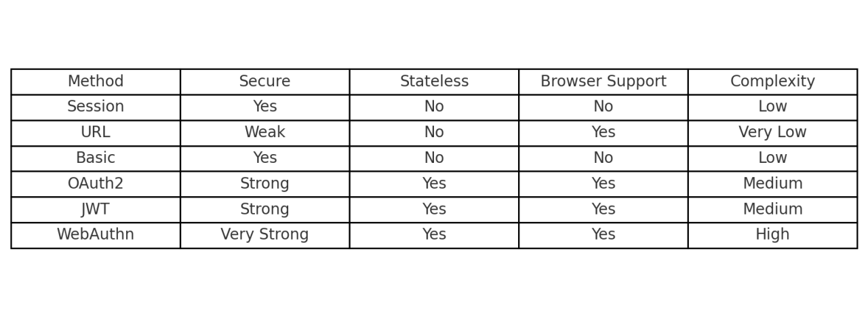Click the Complexity column header
This screenshot has width=868, height=317.
click(x=772, y=81)
